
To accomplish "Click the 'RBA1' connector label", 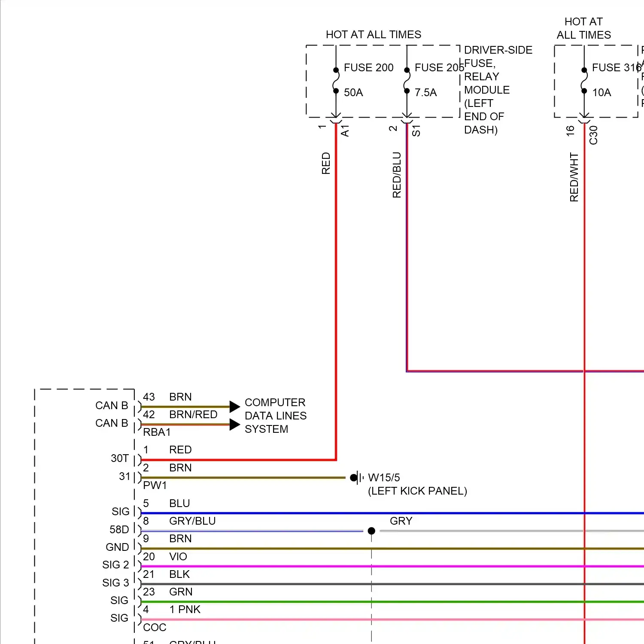I will (157, 432).
